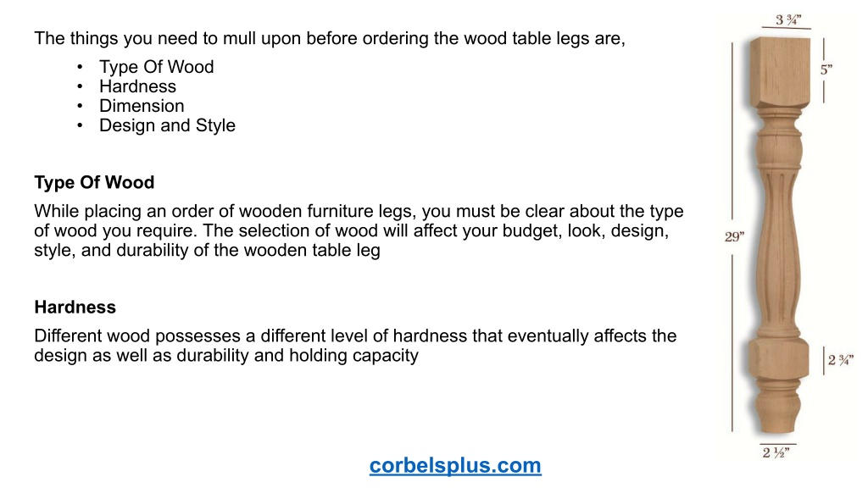Image resolution: width=868 pixels, height=488 pixels.
Task: Click the paragraph about wooden furniture legs
Action: point(359,230)
